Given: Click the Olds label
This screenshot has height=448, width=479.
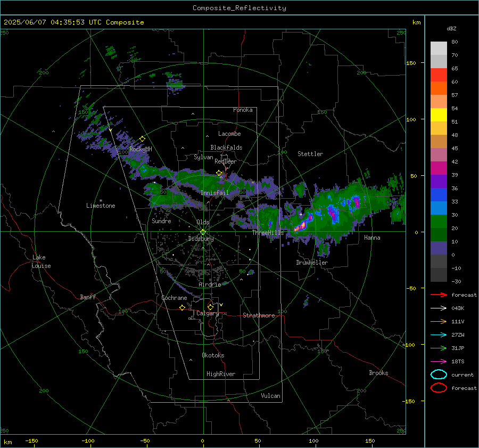Looking at the screenshot, I should click(203, 222).
